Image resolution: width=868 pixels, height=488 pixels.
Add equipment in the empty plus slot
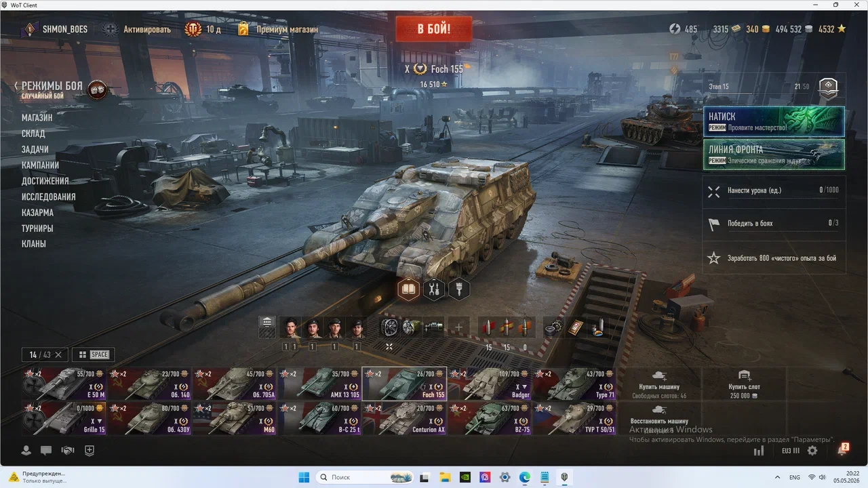tap(458, 327)
